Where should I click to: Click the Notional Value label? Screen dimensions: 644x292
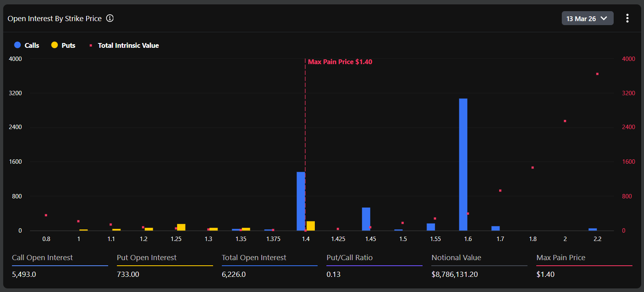tap(456, 258)
